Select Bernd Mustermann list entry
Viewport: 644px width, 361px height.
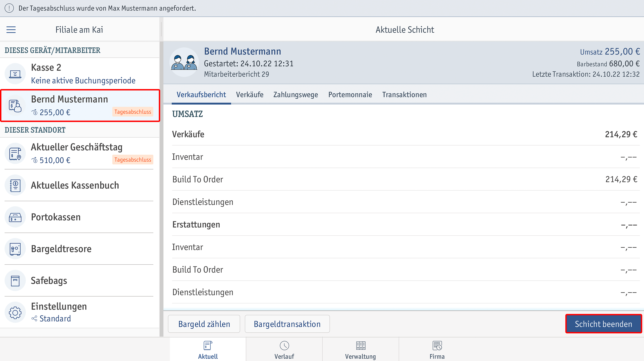pos(80,106)
